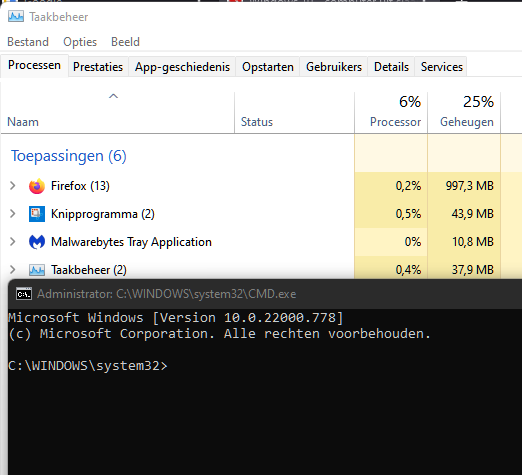Select Malwarebytes Tray Application name text
522x475 pixels.
coord(131,242)
